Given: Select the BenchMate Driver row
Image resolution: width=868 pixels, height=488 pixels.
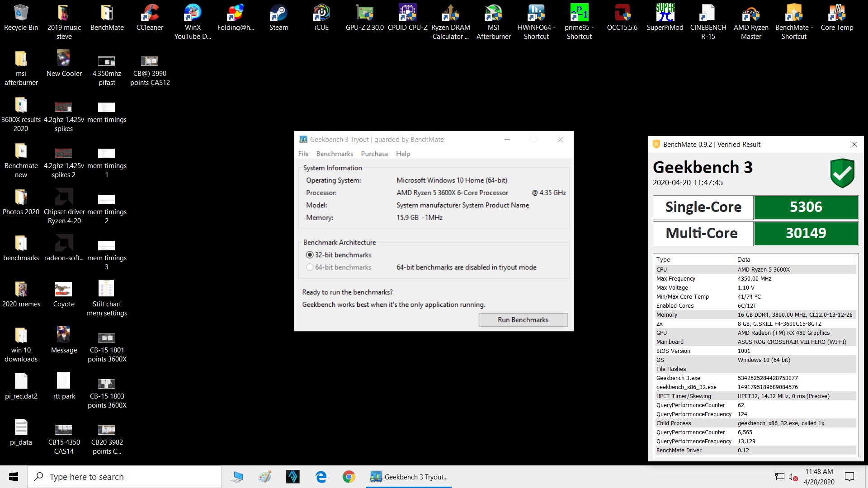Looking at the screenshot, I should click(x=755, y=450).
